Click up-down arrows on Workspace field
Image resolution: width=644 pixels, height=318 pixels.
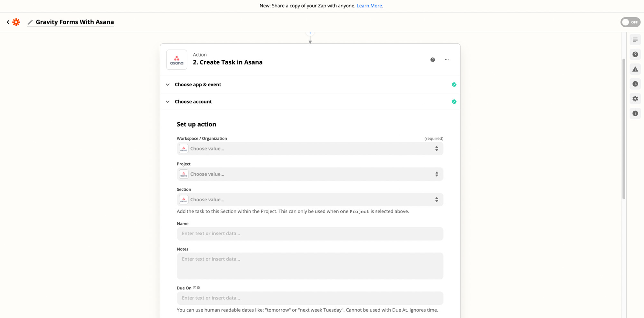pos(437,149)
